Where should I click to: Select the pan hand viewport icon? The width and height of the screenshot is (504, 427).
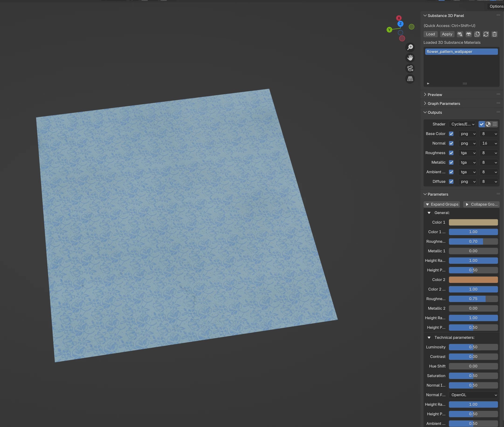coord(410,58)
